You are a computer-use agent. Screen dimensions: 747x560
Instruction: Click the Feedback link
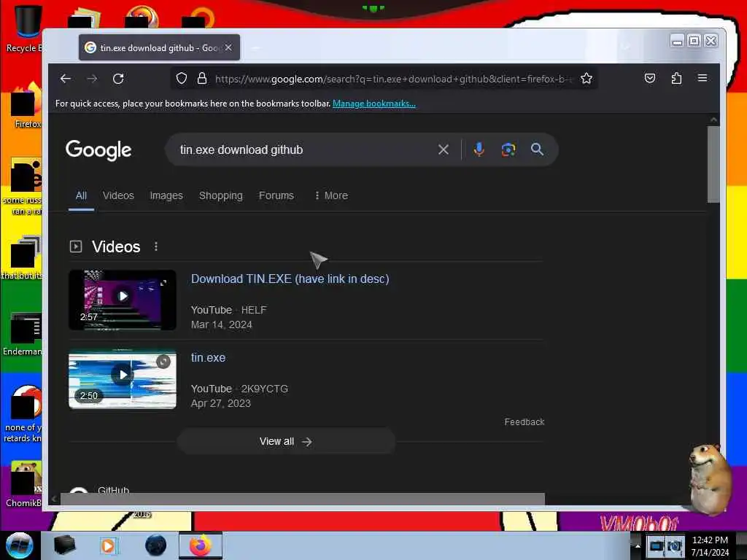tap(525, 422)
